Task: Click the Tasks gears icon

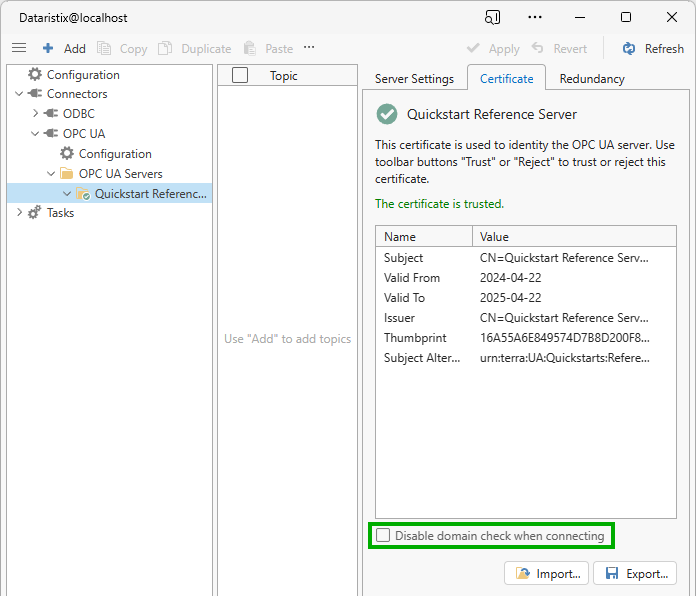Action: coord(35,213)
